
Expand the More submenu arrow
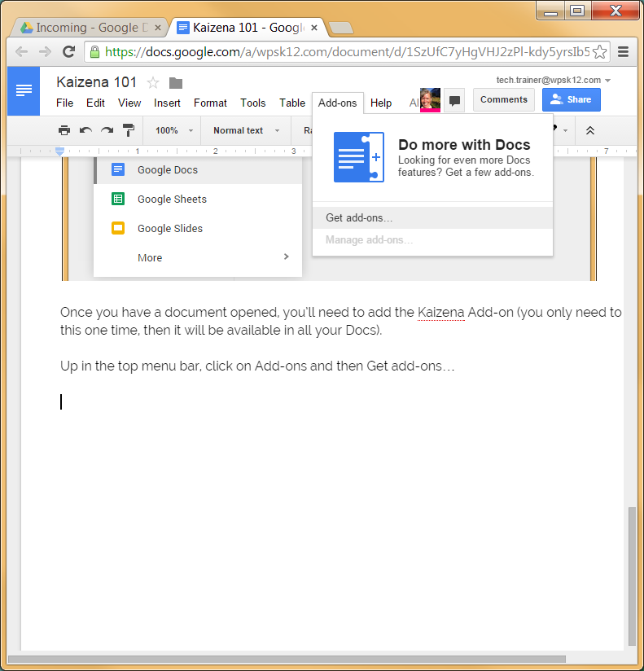287,257
